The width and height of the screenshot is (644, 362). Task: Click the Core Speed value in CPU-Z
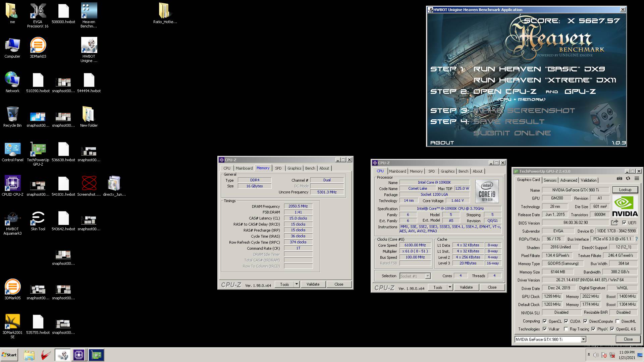pyautogui.click(x=415, y=245)
